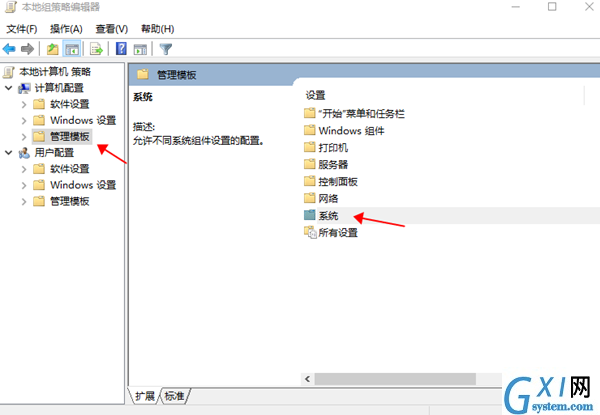Open the 文件(F) menu
The width and height of the screenshot is (600, 415).
22,29
